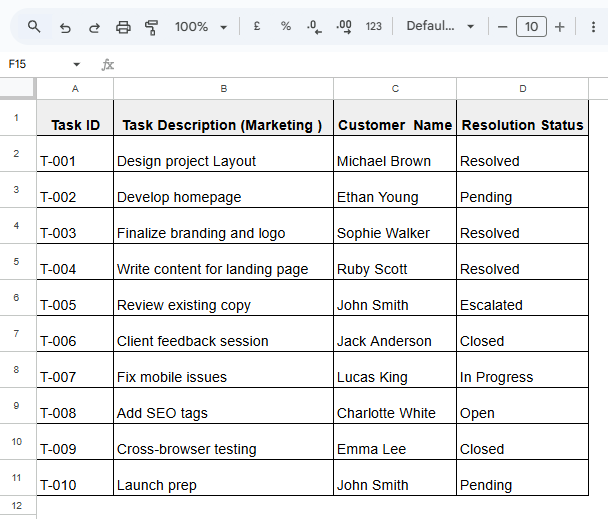Open the Name box dropdown arrow

tap(76, 64)
